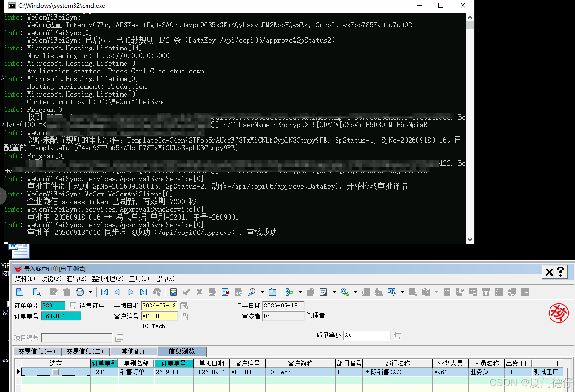575x392 pixels.
Task: Click the blue grid with gear icon
Action: 392,292
